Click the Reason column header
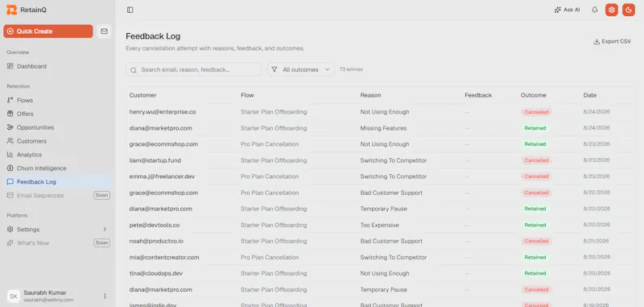 [x=370, y=95]
